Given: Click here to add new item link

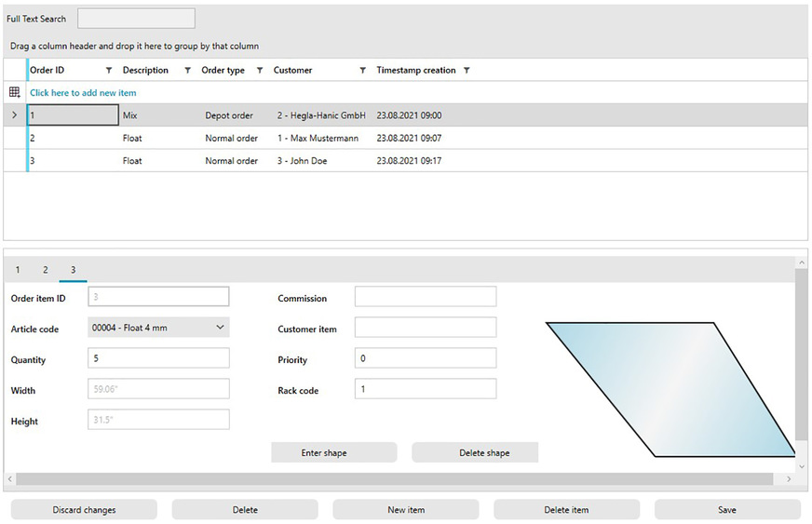Looking at the screenshot, I should tap(83, 93).
